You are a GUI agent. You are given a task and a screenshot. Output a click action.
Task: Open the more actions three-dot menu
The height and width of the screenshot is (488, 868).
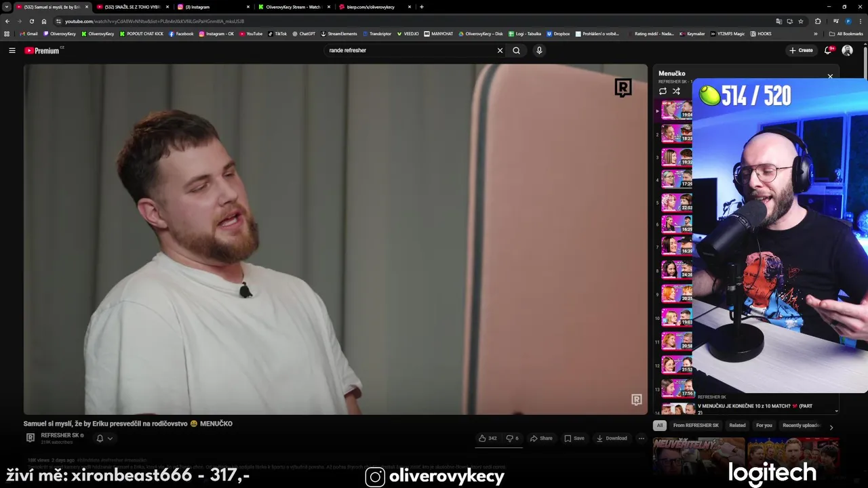click(x=641, y=438)
